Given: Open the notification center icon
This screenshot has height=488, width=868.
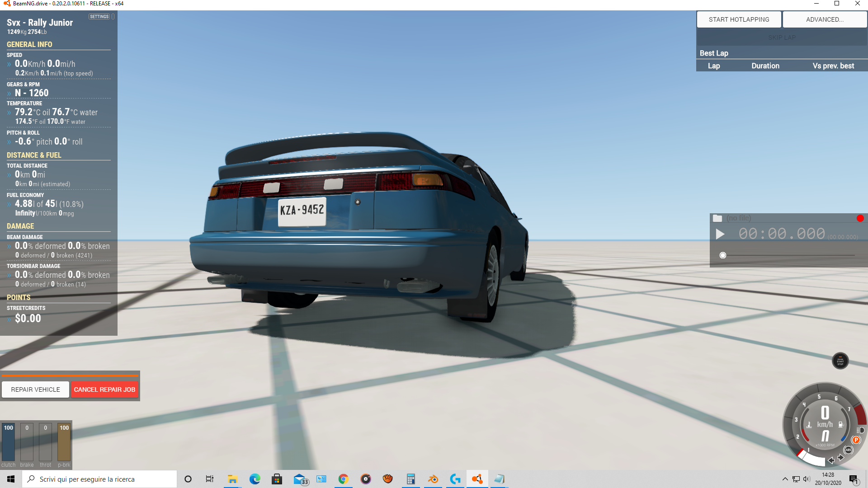Looking at the screenshot, I should (x=854, y=479).
